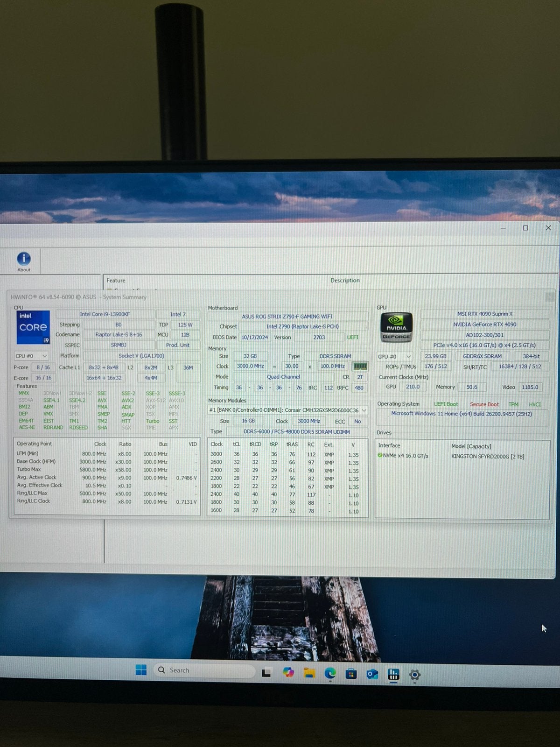The width and height of the screenshot is (560, 747).
Task: Click the Video clock value 1185.0
Action: point(530,387)
